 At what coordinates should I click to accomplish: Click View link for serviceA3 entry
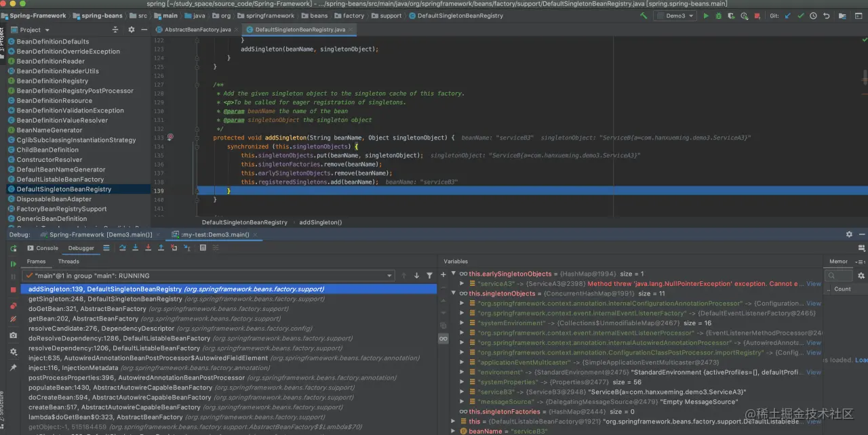[813, 284]
